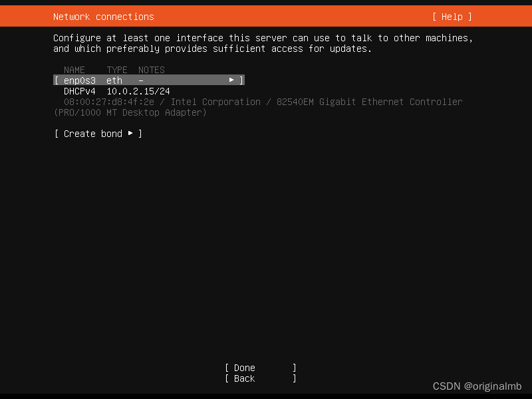Click the NOTES column header
The height and width of the screenshot is (399, 532).
click(x=151, y=70)
